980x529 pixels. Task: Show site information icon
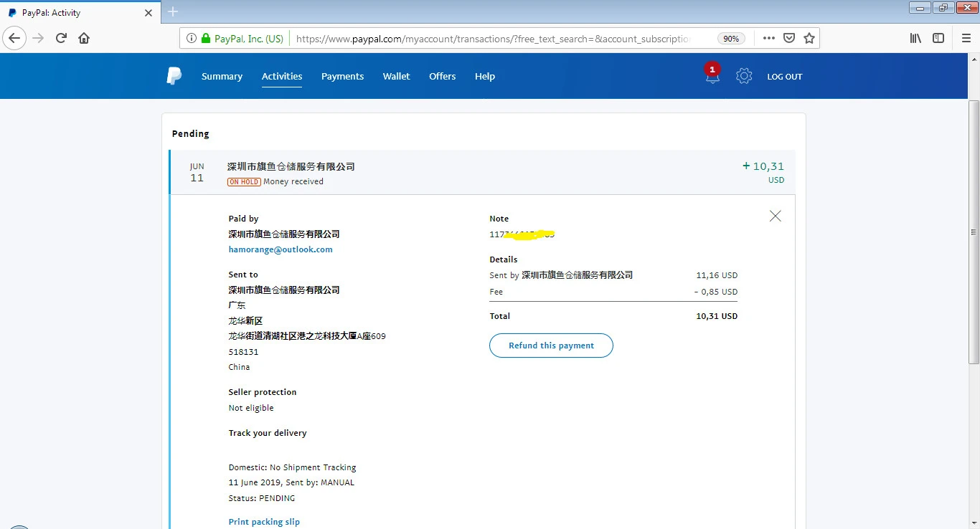[192, 39]
